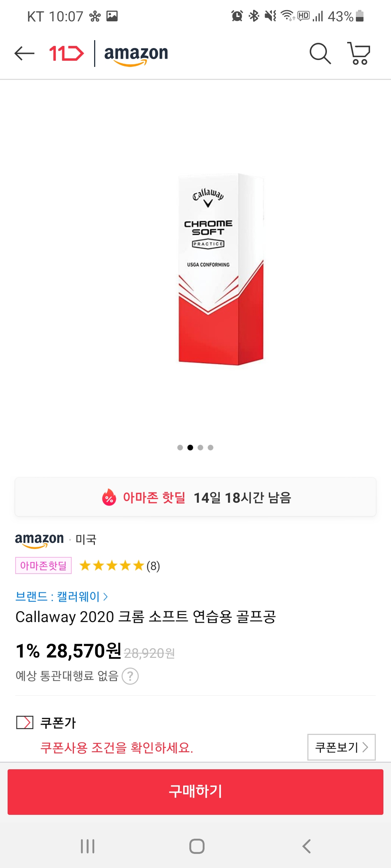The image size is (391, 868).
Task: Open the 브랜드 : 캘러웨이 brand link
Action: (62, 596)
